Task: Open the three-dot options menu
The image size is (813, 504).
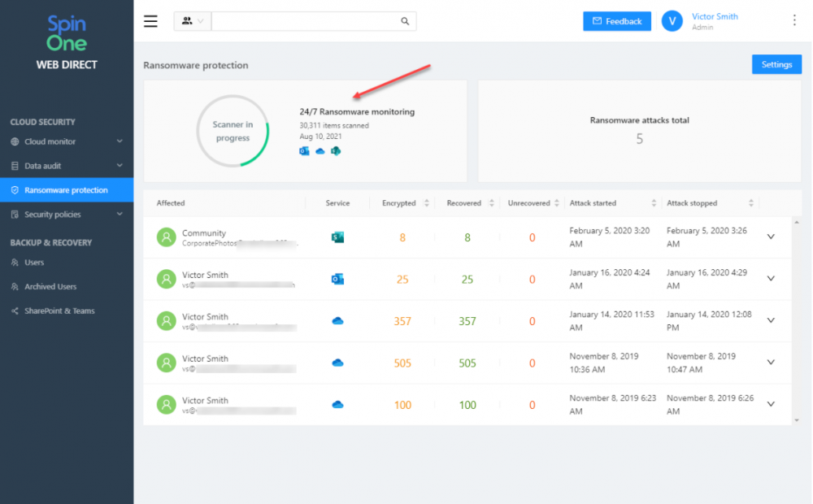Action: pyautogui.click(x=794, y=20)
